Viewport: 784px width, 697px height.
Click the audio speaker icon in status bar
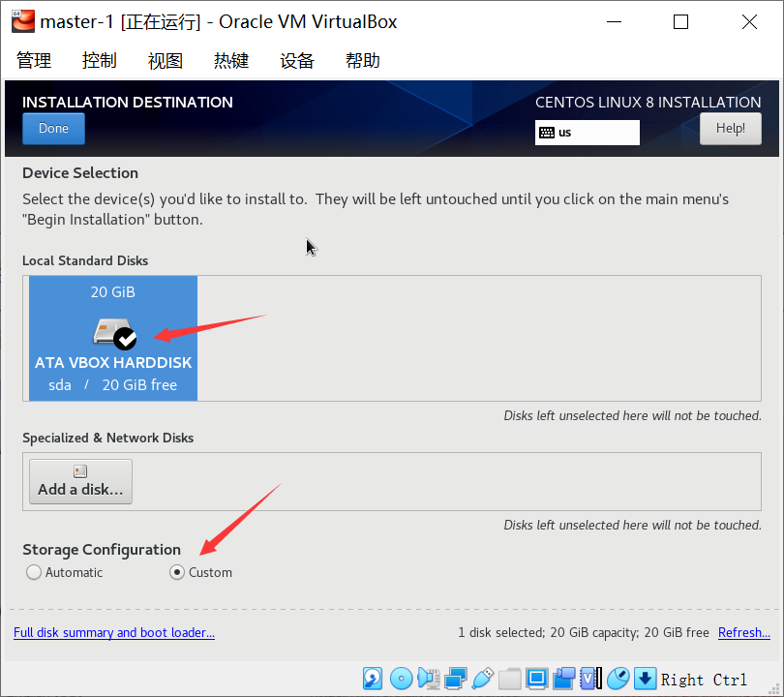(429, 679)
